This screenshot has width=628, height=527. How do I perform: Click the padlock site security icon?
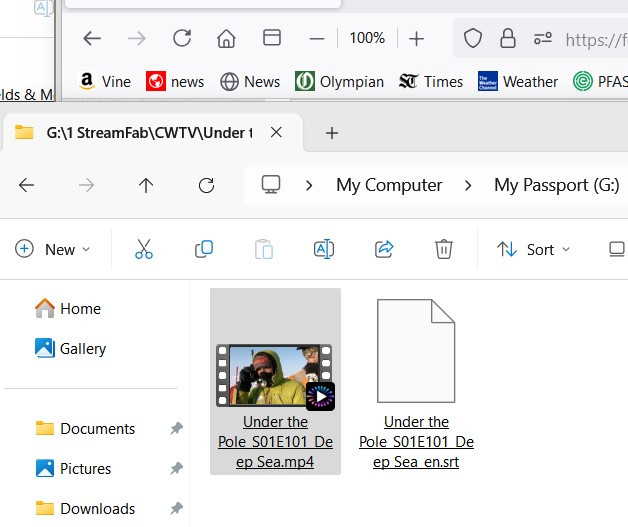tap(508, 38)
